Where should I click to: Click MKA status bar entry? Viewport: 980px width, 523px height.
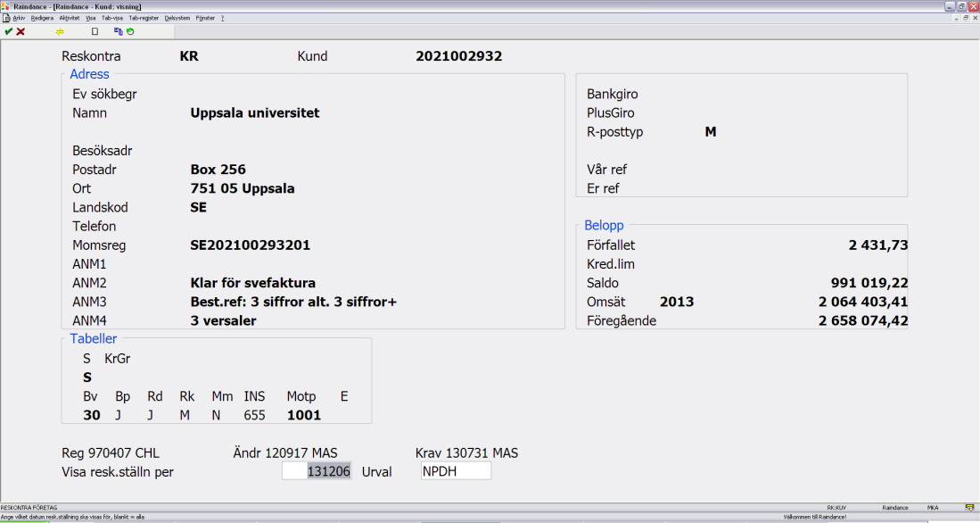[933, 508]
